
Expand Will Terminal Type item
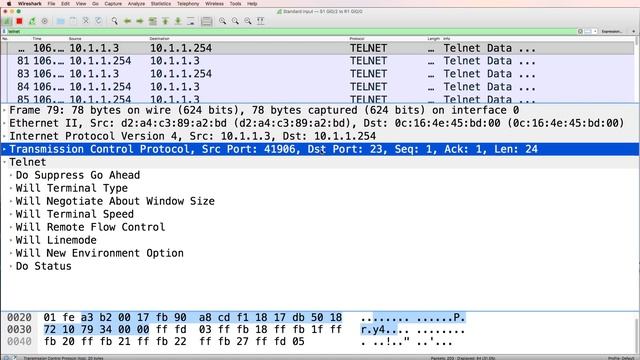(x=11, y=189)
